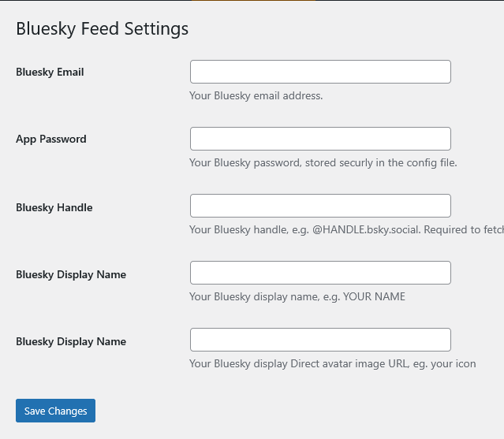This screenshot has width=504, height=439.
Task: Click the display name field above 'YOUR NAME' hint
Action: (x=320, y=273)
